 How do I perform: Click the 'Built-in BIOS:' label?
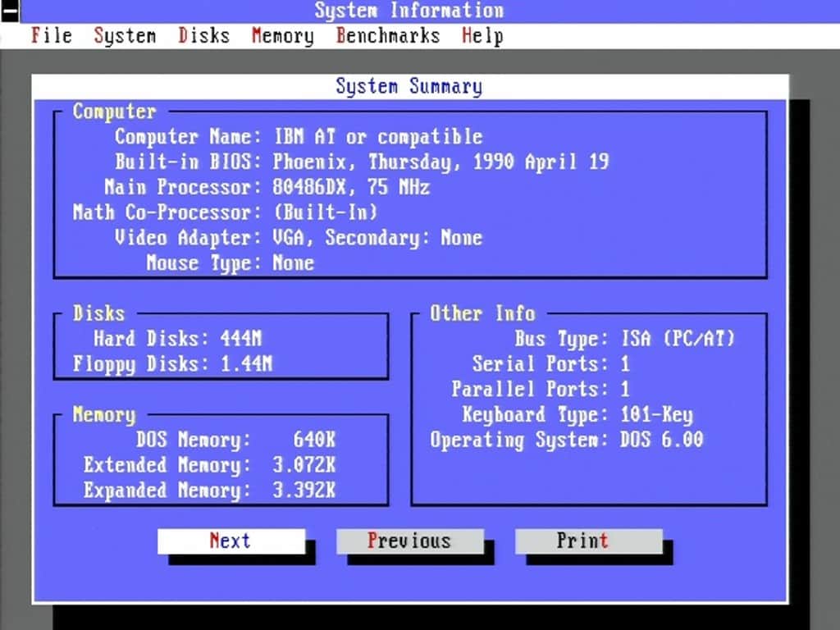click(x=188, y=162)
